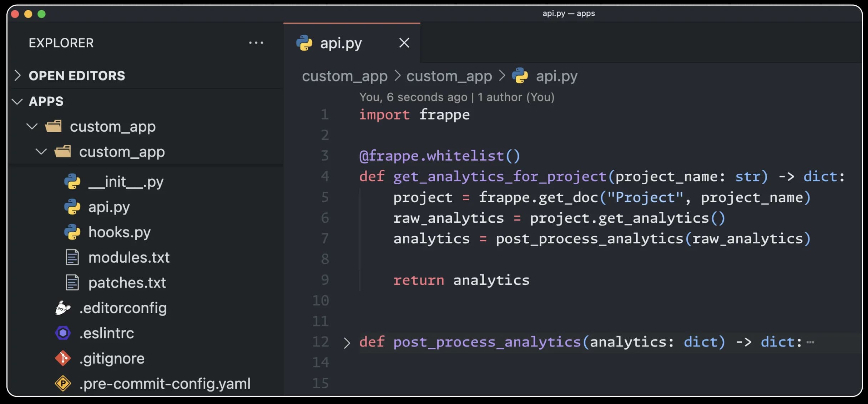868x404 pixels.
Task: Click the EXPLORER panel title
Action: pos(61,43)
